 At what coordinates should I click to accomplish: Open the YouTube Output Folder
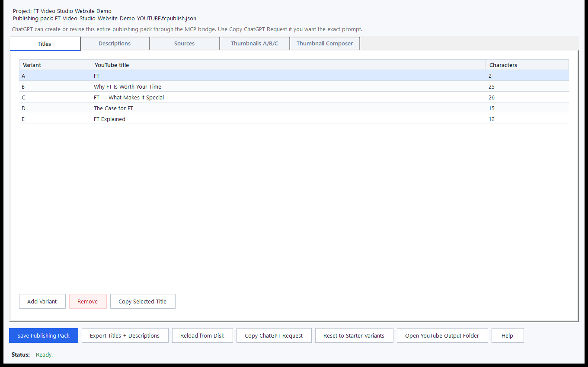coord(442,335)
